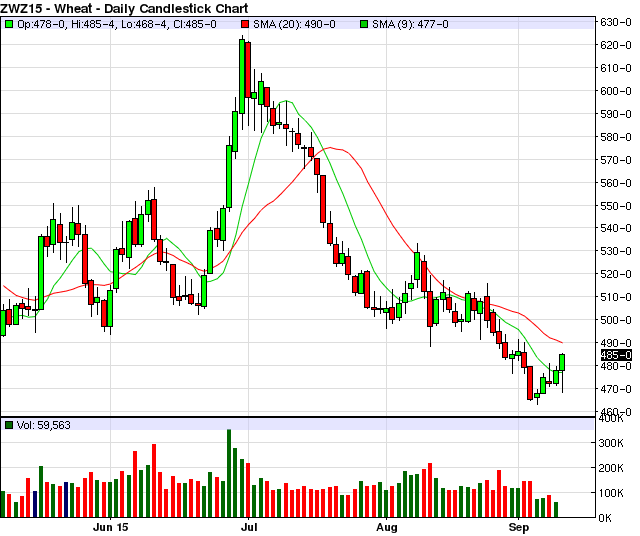Click the last green volume bar in September
The width and height of the screenshot is (640, 536).
[x=556, y=509]
